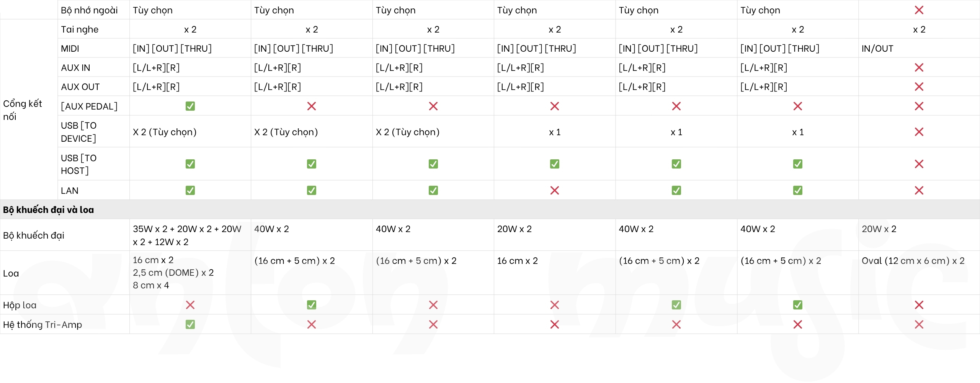980x383 pixels.
Task: Select the leftmost red X in Hộp loa row
Action: tap(190, 305)
